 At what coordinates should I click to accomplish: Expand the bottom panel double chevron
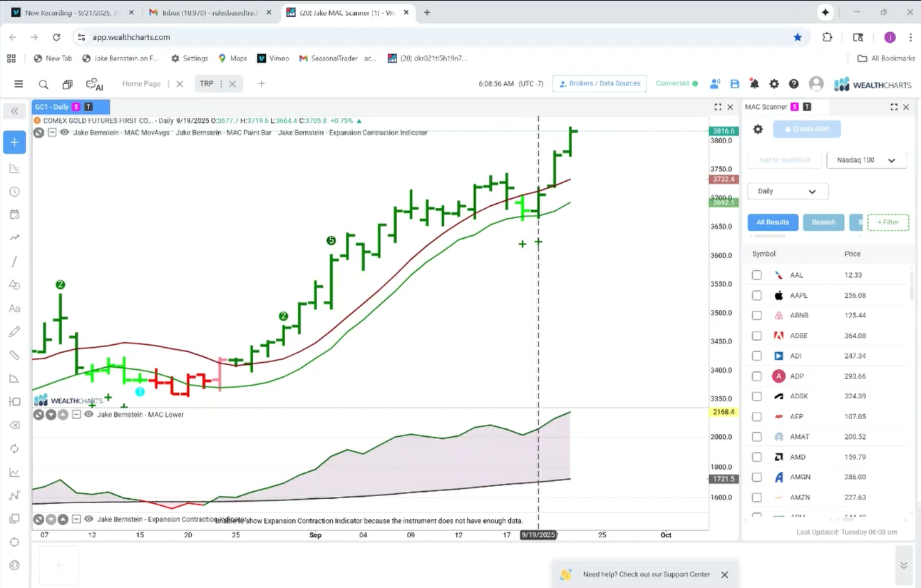[x=904, y=565]
